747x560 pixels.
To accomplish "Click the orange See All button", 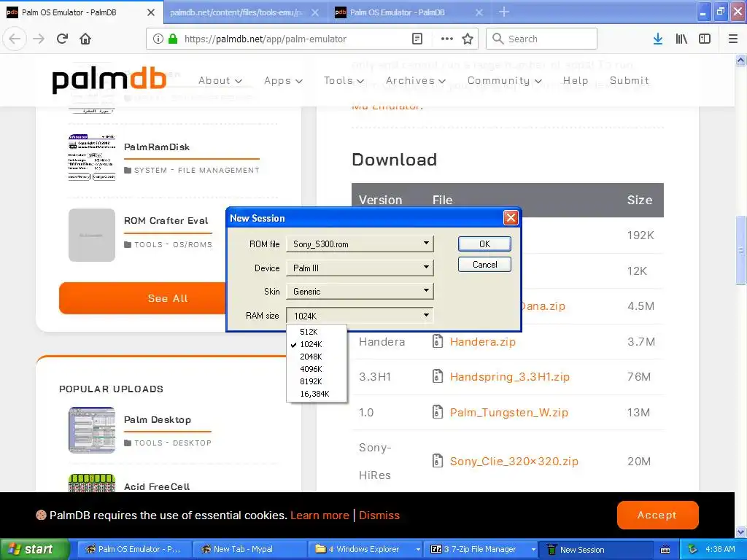I will (x=143, y=298).
